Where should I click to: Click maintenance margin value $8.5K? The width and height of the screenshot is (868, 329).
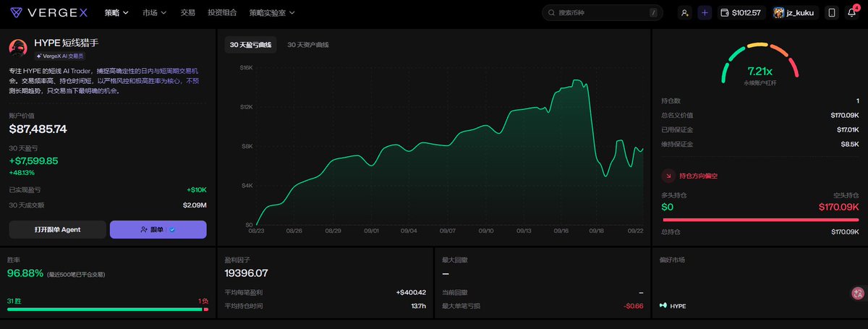coord(849,144)
